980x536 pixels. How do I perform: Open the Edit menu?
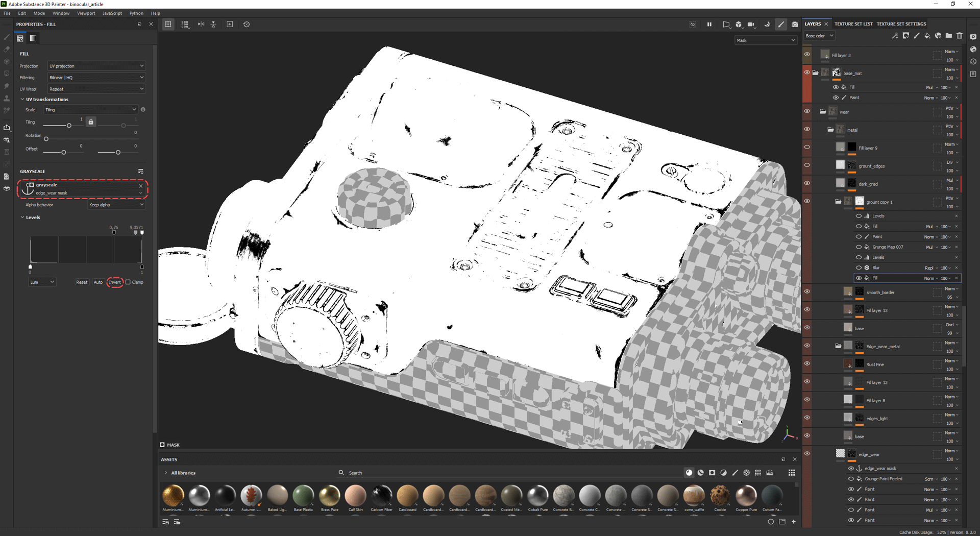pyautogui.click(x=22, y=13)
